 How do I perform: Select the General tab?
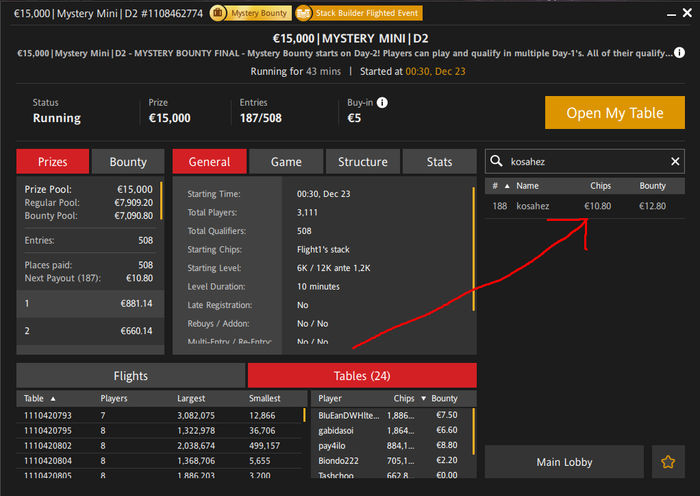(x=209, y=162)
